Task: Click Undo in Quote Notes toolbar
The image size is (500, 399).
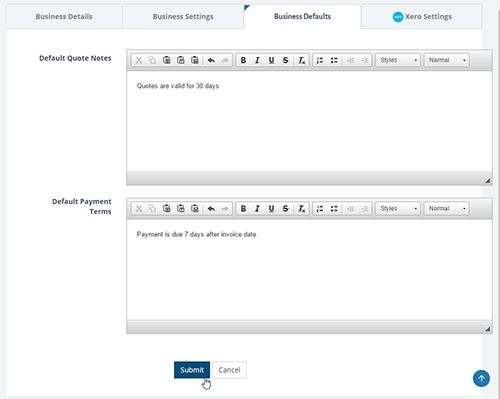Action: pos(211,60)
